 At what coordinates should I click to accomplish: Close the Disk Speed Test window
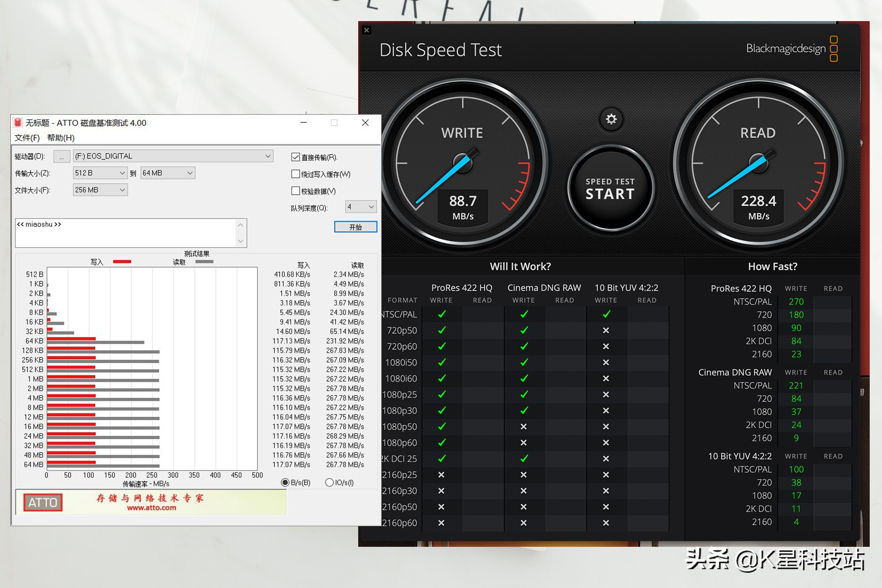click(x=367, y=30)
